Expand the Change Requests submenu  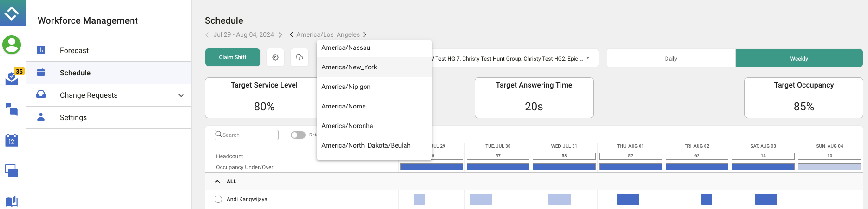(x=181, y=95)
